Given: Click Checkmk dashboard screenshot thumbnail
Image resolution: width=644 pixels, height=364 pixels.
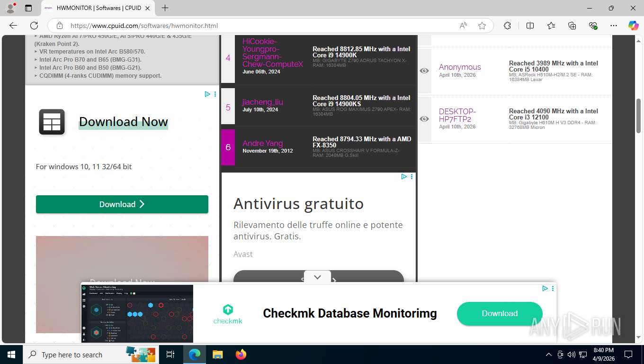Looking at the screenshot, I should tap(137, 313).
